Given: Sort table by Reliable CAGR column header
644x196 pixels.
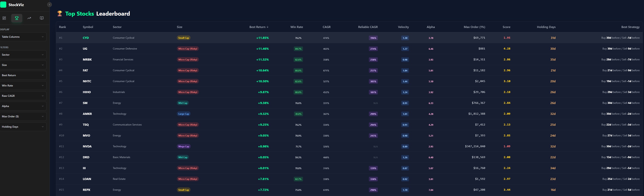Looking at the screenshot, I should pos(368,27).
